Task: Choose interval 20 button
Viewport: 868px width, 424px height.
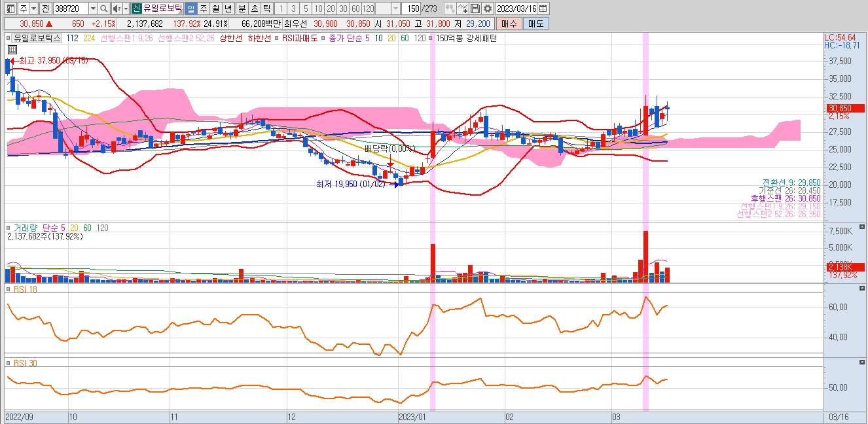Action: [x=330, y=9]
